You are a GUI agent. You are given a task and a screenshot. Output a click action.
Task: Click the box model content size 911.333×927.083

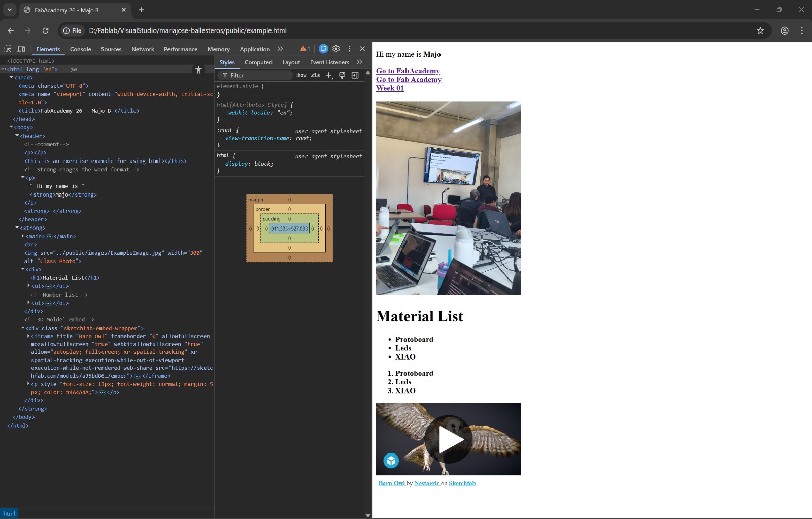point(289,229)
